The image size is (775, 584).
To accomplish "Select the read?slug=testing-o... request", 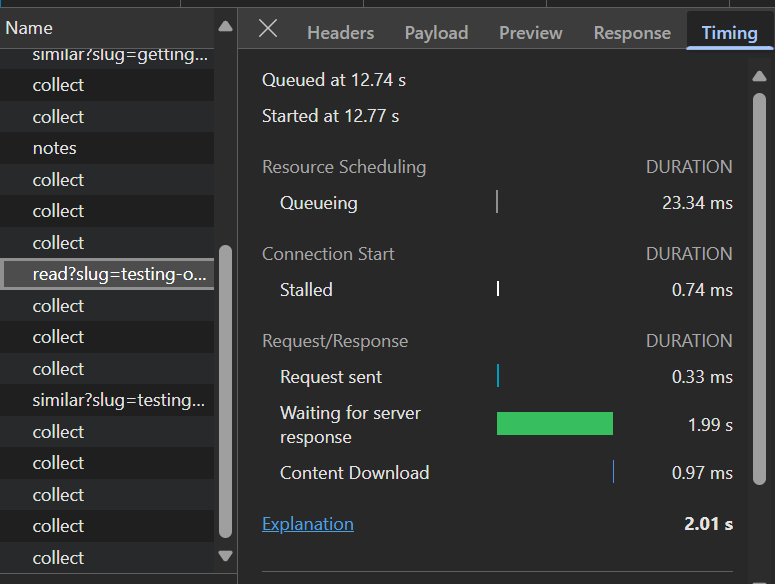I will 108,274.
